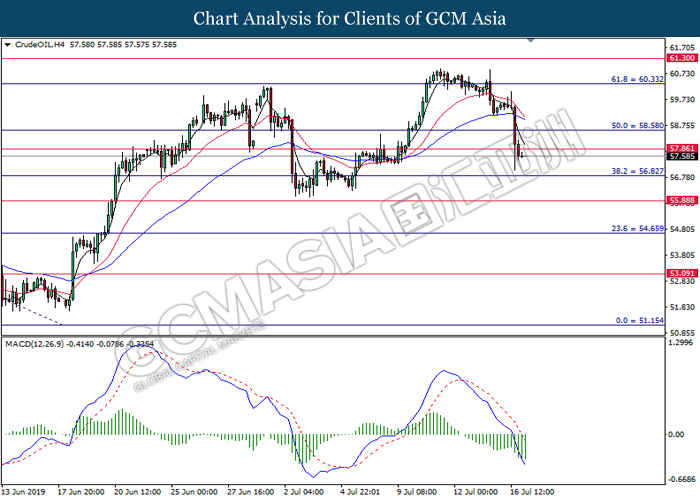Image resolution: width=700 pixels, height=500 pixels.
Task: Click the 51.830 price axis value
Action: click(x=683, y=307)
